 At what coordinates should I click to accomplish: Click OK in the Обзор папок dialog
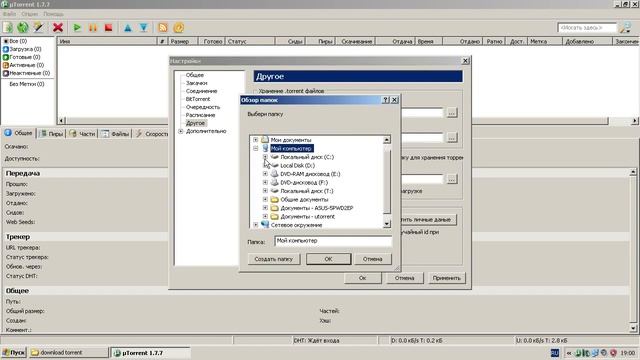pos(328,259)
